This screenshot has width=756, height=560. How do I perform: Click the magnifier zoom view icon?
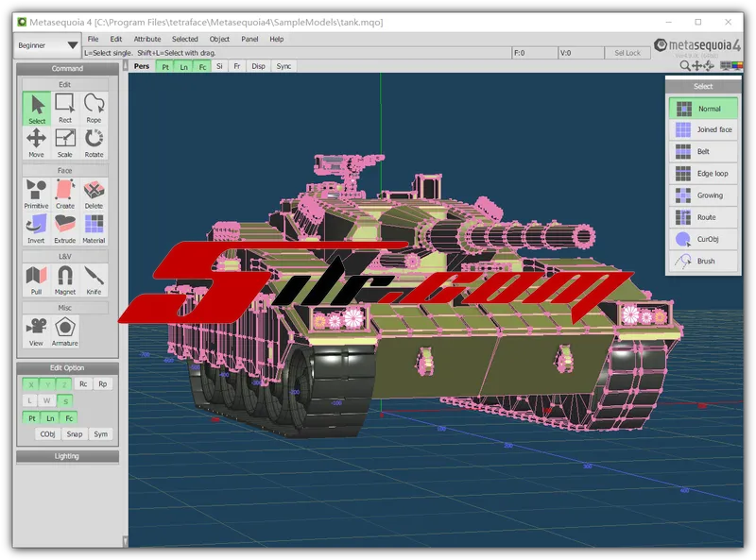click(684, 66)
